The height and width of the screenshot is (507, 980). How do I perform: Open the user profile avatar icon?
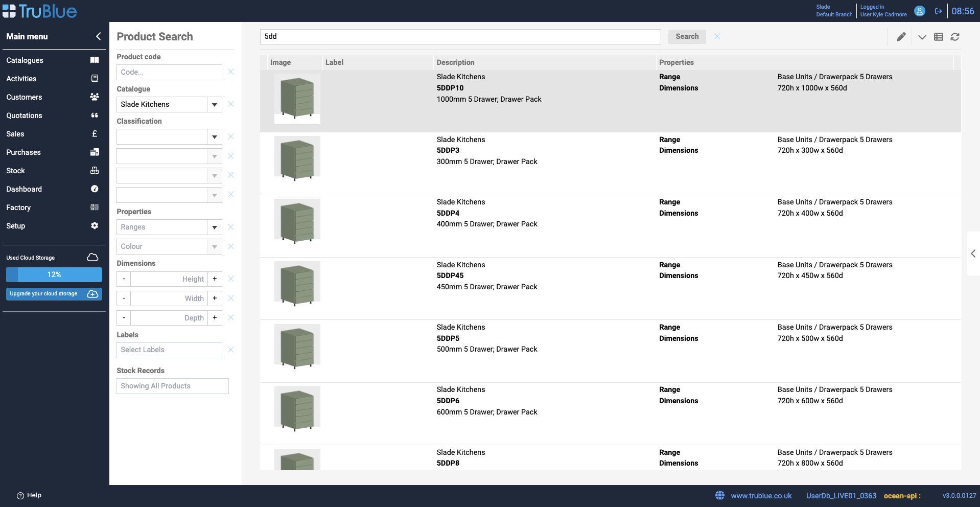(x=920, y=11)
